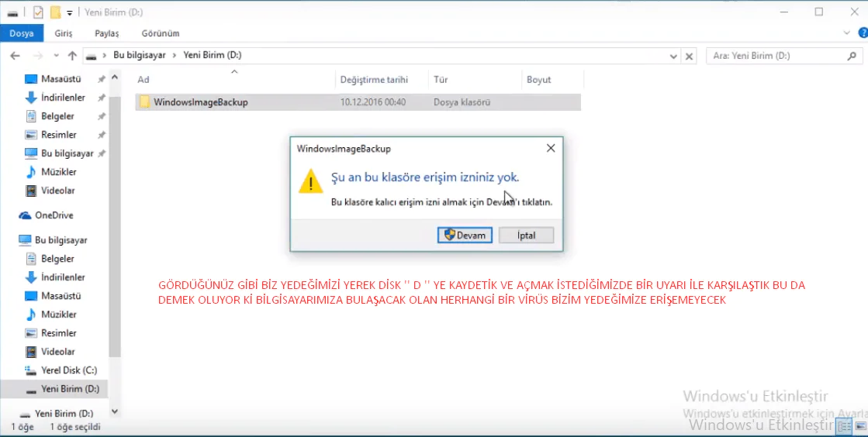Select Resimler under Bu bilgisayar tree
Viewport: 868px width, 437px height.
tap(59, 333)
